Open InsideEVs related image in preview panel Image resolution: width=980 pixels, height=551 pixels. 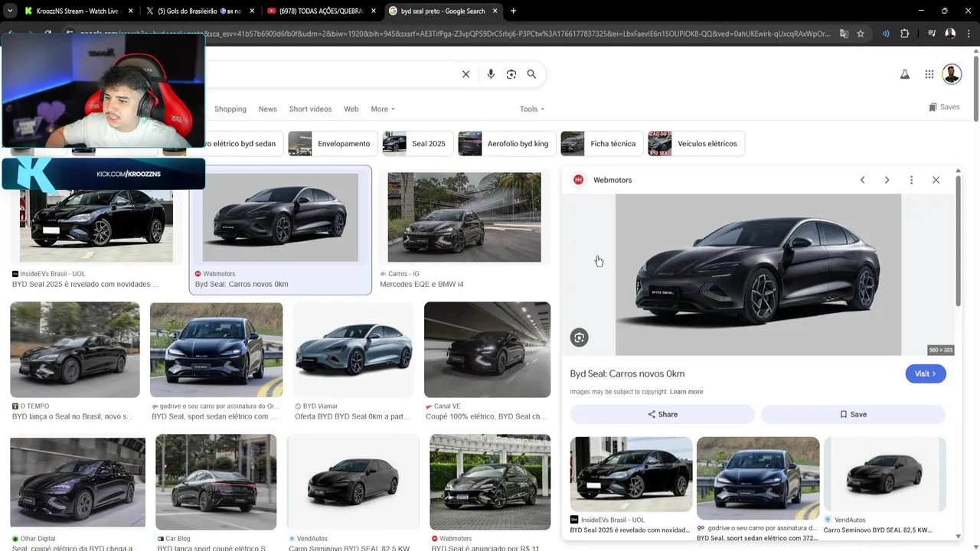tap(631, 474)
